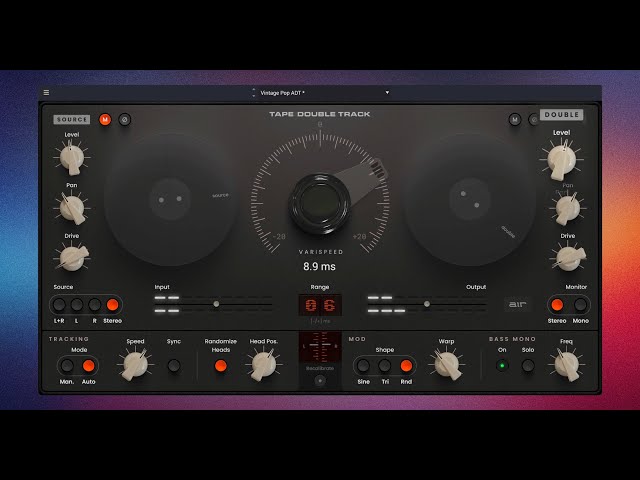Image resolution: width=640 pixels, height=480 pixels.
Task: Click the Source Level knob
Action: (x=72, y=157)
